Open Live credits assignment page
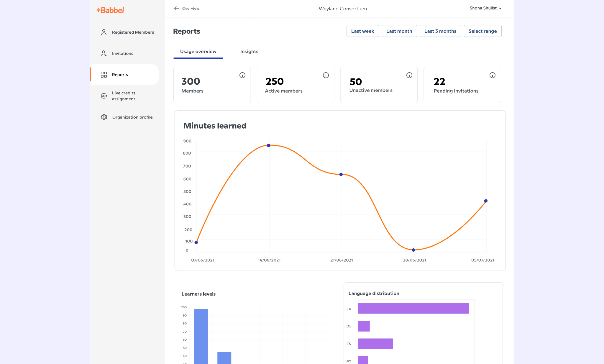This screenshot has height=364, width=604. click(124, 96)
